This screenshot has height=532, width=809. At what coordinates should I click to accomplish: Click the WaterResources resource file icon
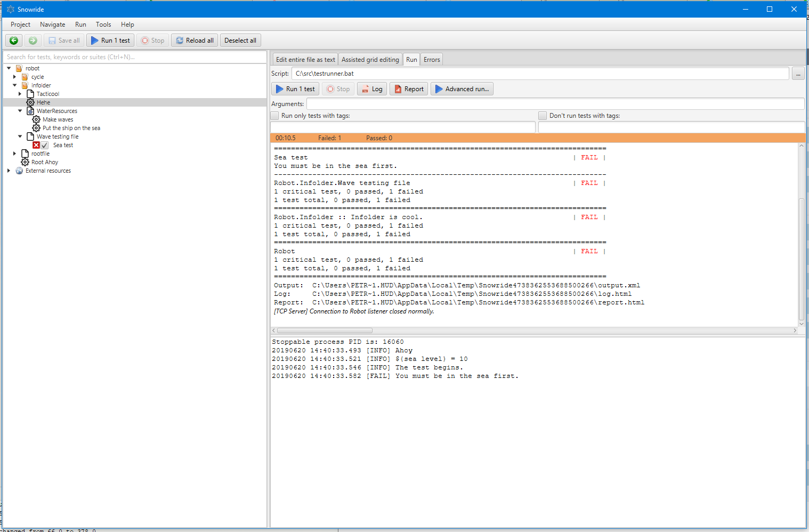click(30, 111)
